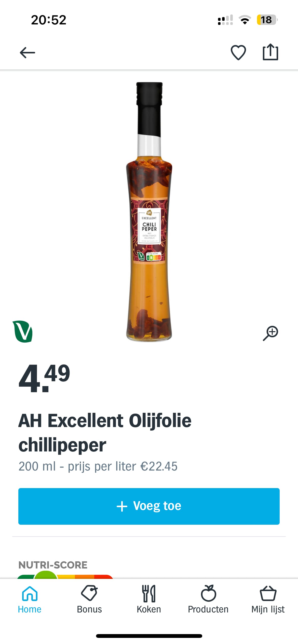Select the AH Excellent Olijfolie chillipeper title
This screenshot has width=298, height=644.
[x=105, y=433]
